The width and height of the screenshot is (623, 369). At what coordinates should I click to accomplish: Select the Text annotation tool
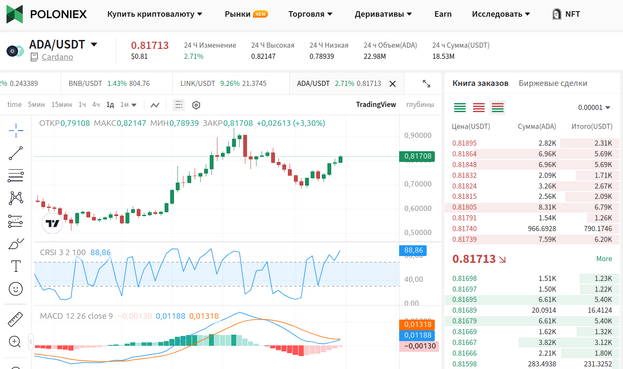16,266
